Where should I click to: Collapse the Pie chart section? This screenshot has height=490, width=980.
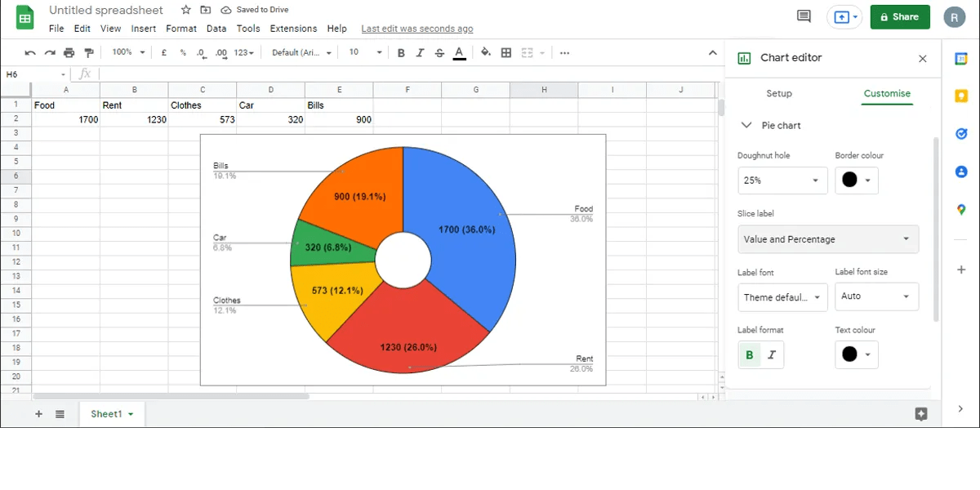(x=746, y=125)
